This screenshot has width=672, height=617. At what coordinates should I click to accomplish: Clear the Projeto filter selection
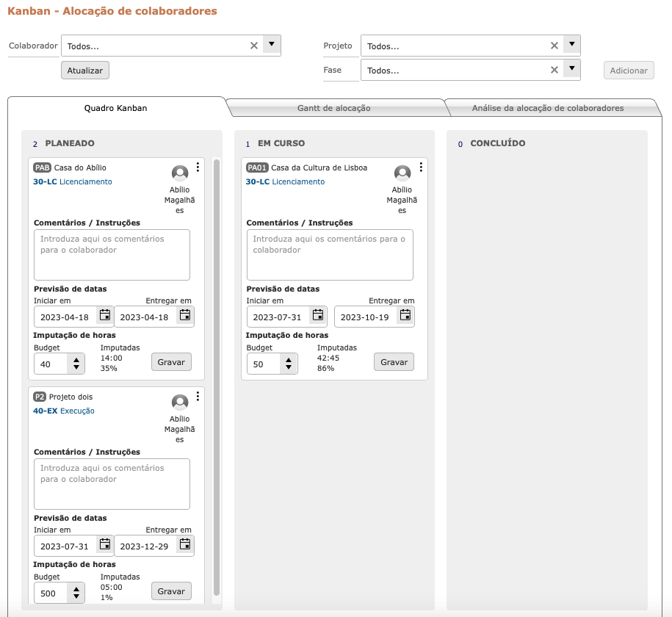(x=554, y=45)
